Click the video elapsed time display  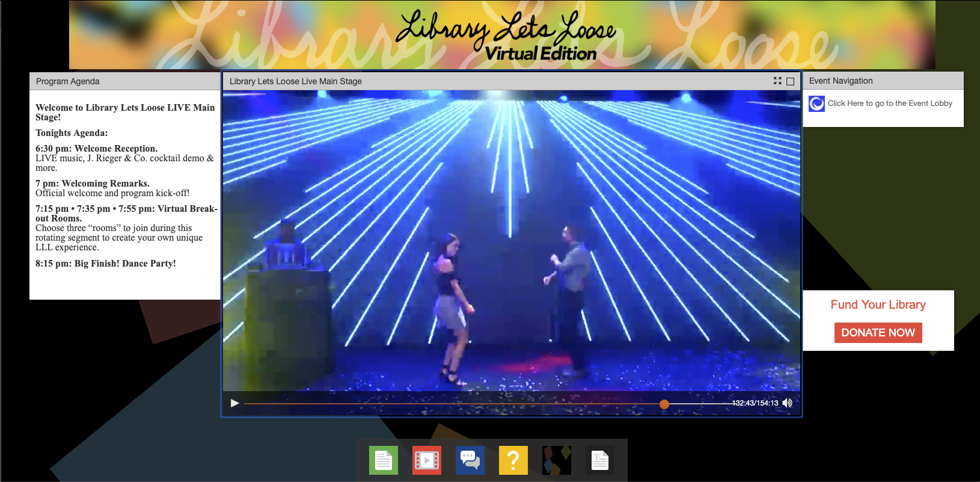coord(756,403)
